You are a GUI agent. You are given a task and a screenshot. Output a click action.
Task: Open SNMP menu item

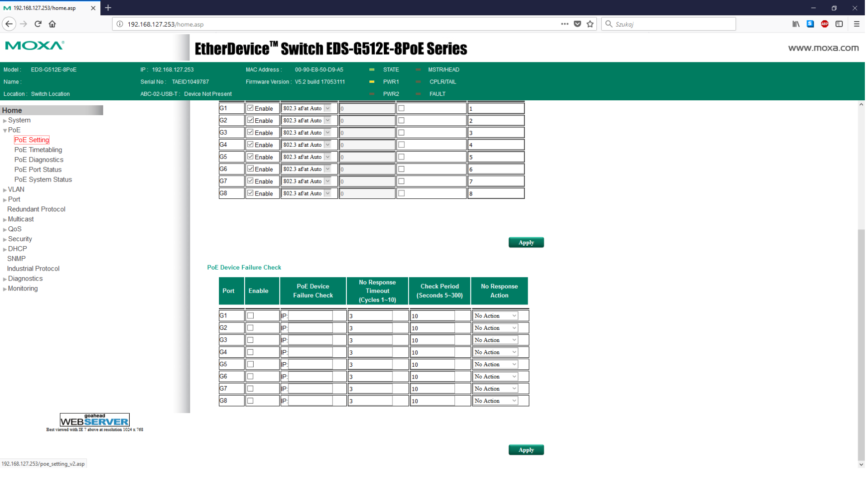coord(17,259)
